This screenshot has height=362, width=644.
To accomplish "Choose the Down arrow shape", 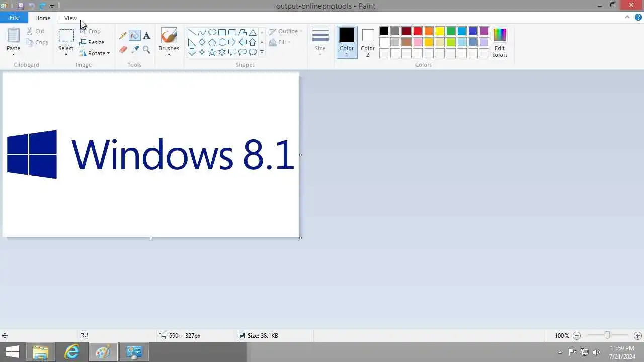I will coord(192,52).
